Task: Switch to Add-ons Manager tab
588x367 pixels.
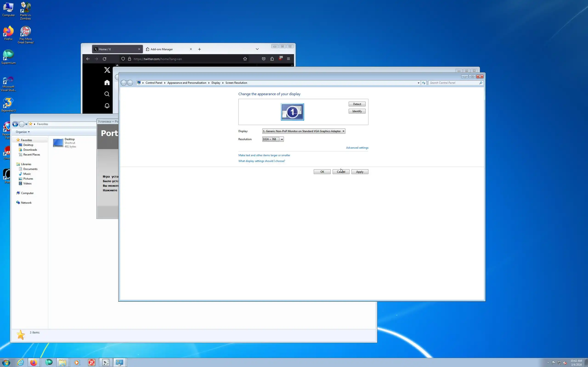Action: (x=161, y=49)
